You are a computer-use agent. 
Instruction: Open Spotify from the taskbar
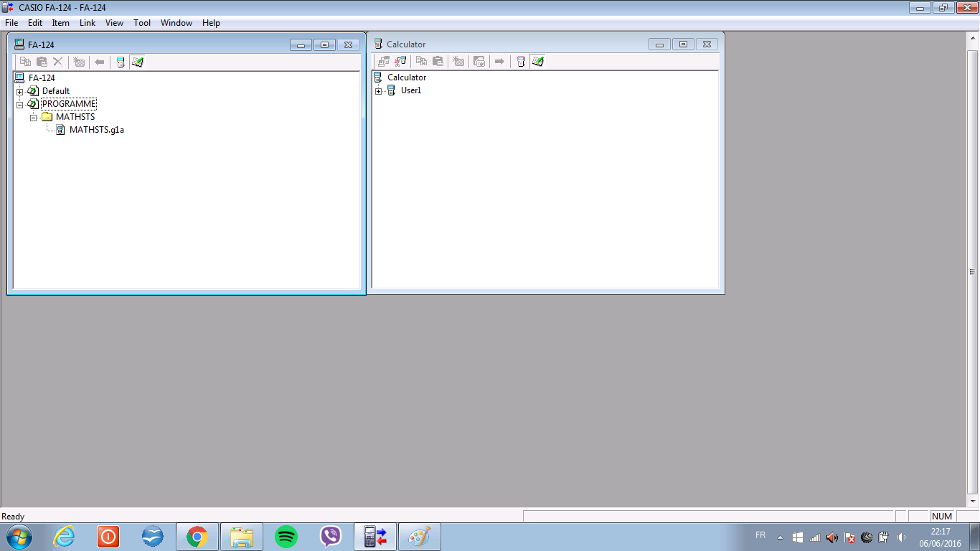click(x=286, y=537)
